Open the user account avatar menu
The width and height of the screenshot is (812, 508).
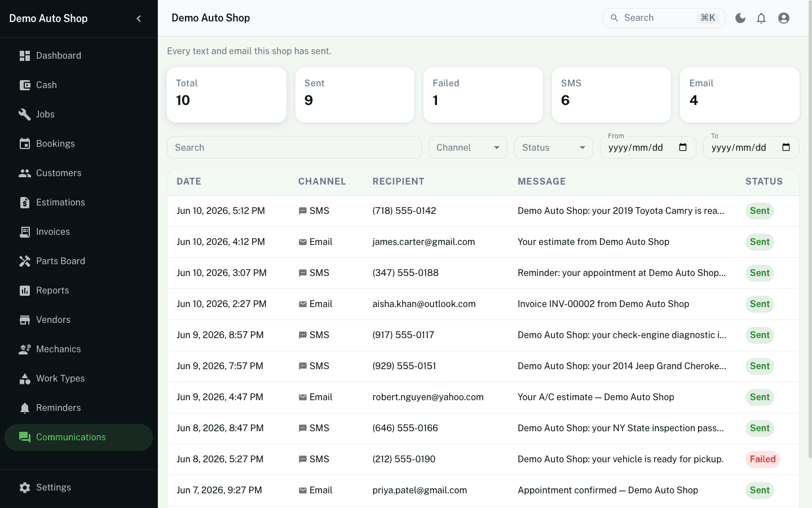pyautogui.click(x=784, y=18)
